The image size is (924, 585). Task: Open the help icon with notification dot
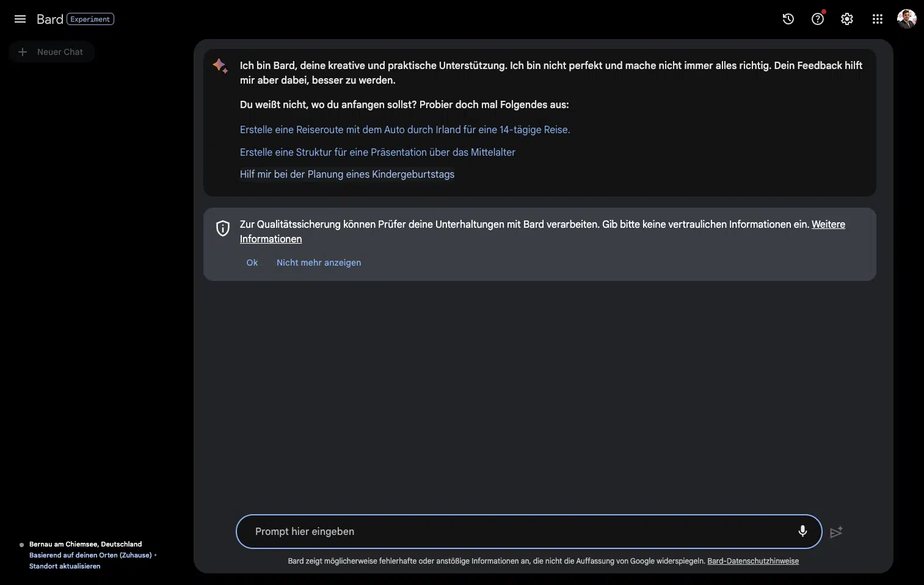pos(817,19)
